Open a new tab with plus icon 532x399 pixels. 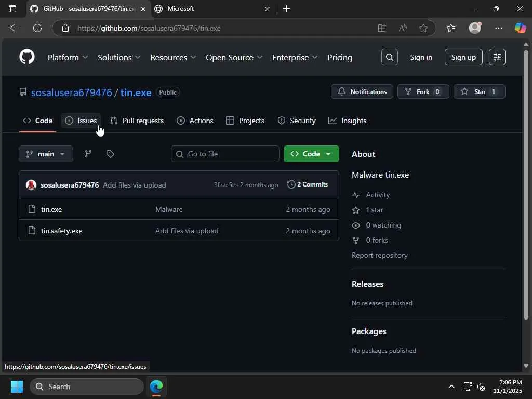(286, 9)
